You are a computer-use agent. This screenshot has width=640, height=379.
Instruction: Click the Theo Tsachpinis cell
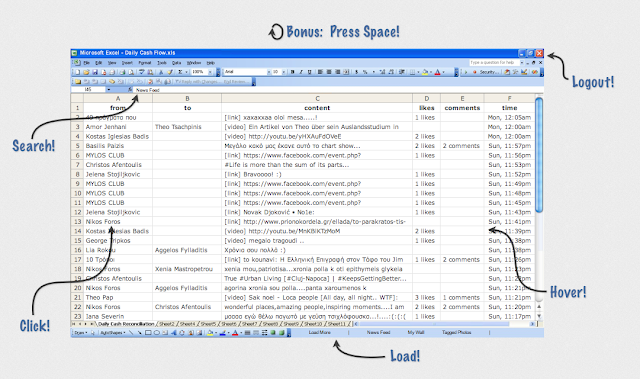pyautogui.click(x=187, y=127)
